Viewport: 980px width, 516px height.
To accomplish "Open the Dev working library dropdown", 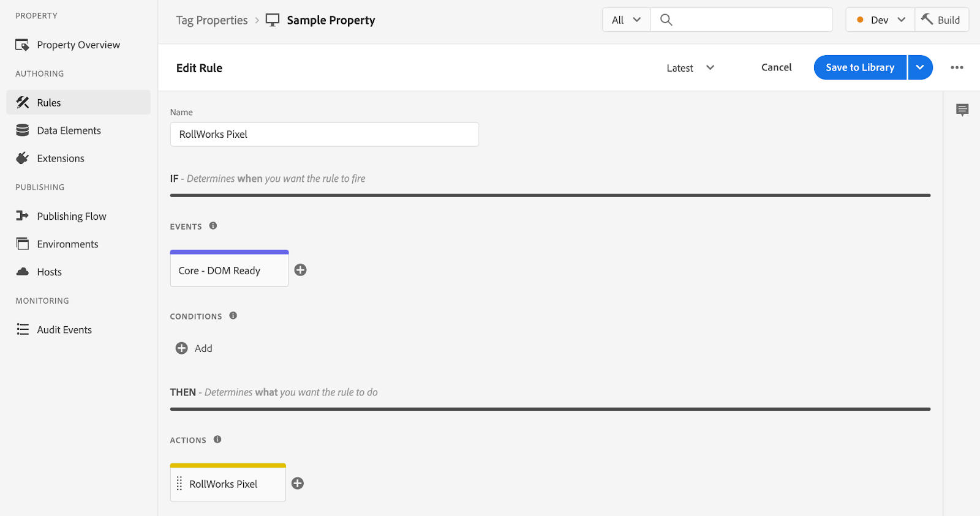I will coord(880,20).
